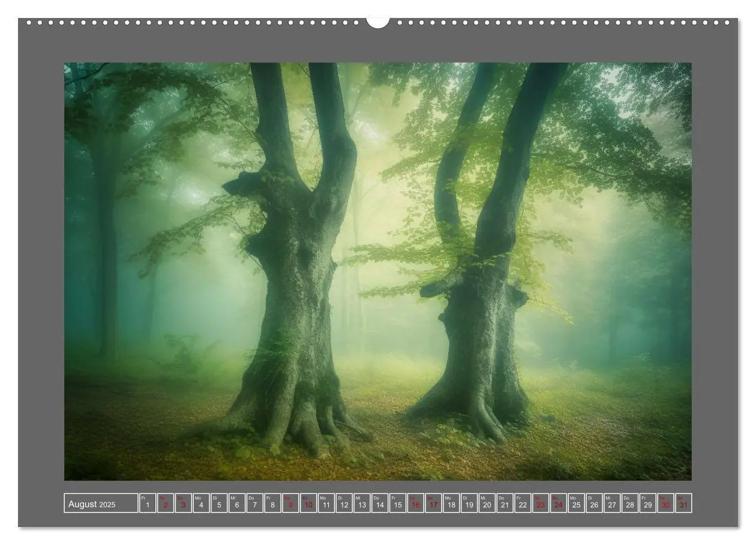Click day cell 20 in calendar strip

(487, 504)
